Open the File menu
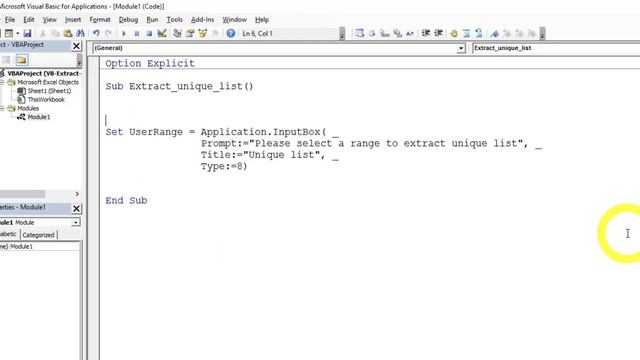640x360 pixels. (x=9, y=20)
